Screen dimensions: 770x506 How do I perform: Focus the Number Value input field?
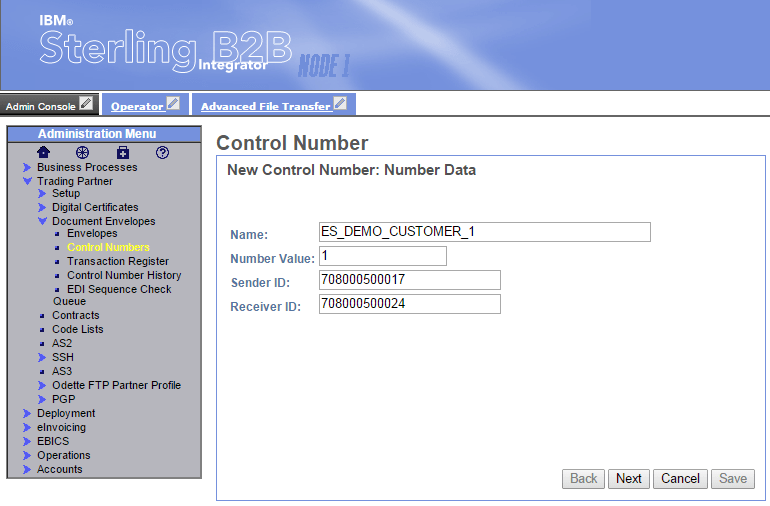pos(383,256)
